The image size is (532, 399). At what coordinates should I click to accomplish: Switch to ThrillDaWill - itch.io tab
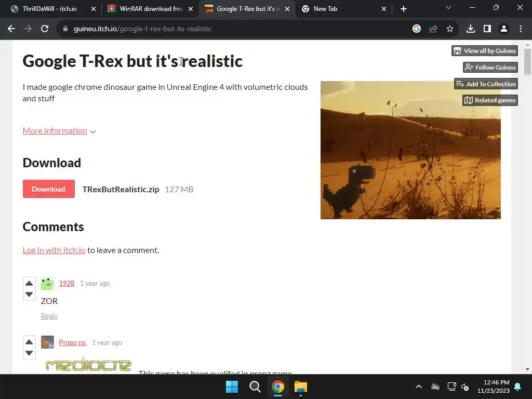(x=49, y=9)
